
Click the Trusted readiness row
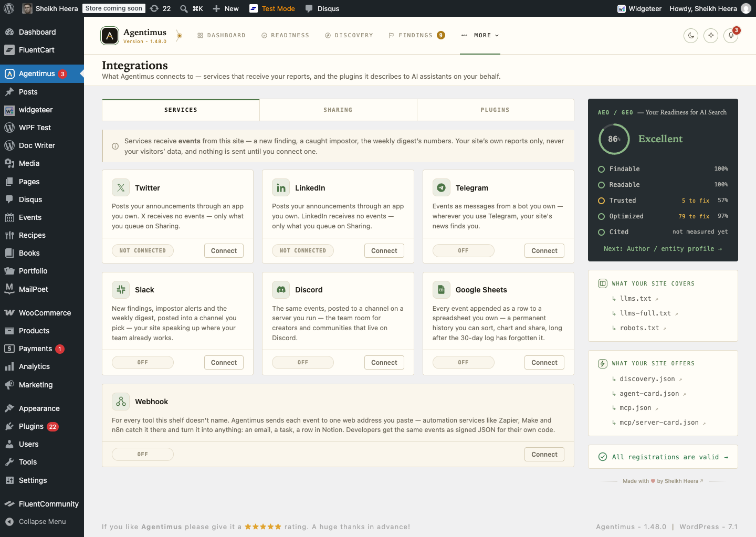[663, 201]
